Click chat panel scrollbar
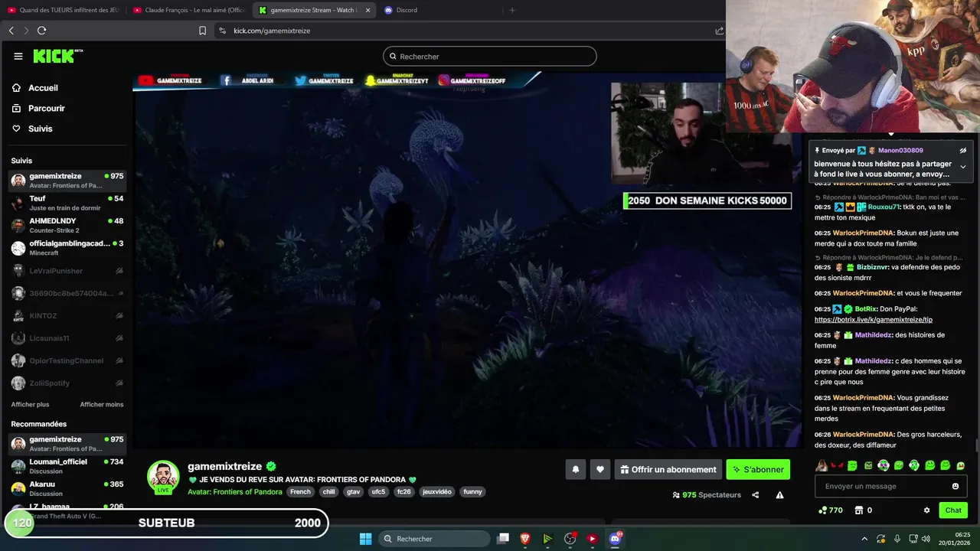The image size is (980, 551). click(x=976, y=445)
